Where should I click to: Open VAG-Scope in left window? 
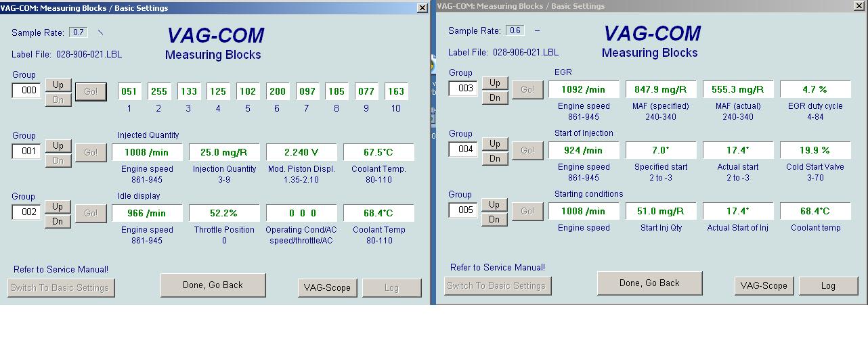pos(327,287)
